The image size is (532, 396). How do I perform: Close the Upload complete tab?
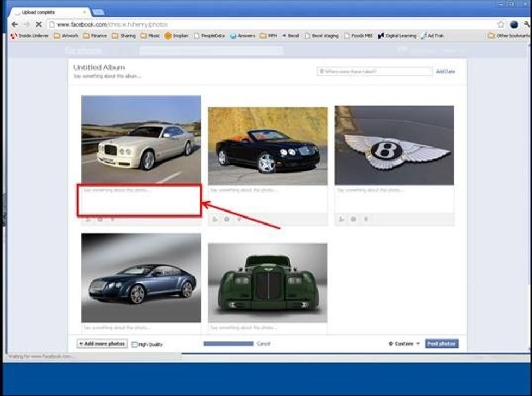coord(84,12)
